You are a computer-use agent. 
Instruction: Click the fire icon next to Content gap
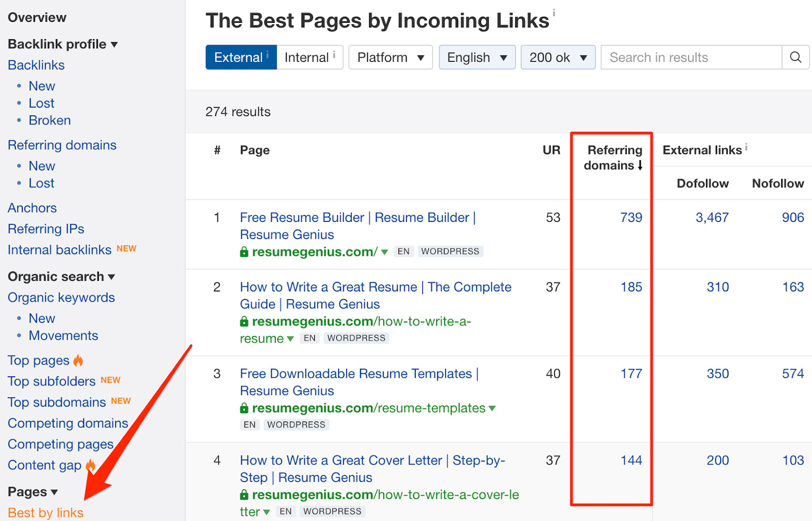coord(90,465)
